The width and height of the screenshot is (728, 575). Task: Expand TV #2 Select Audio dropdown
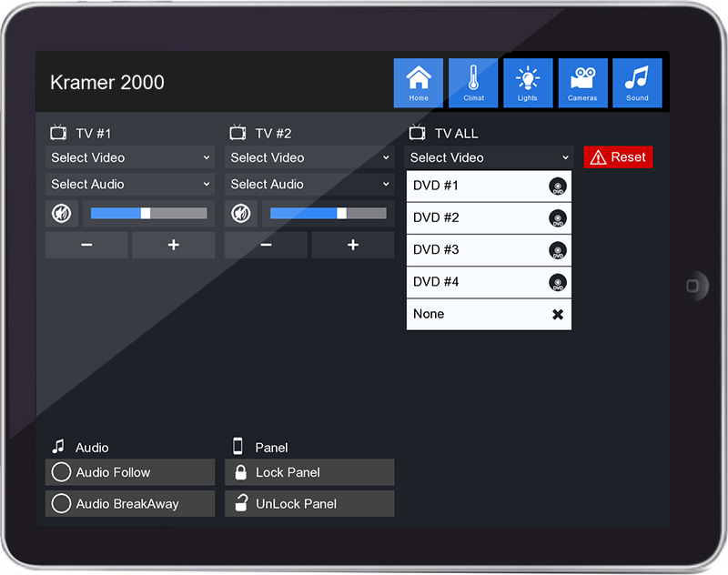coord(309,184)
